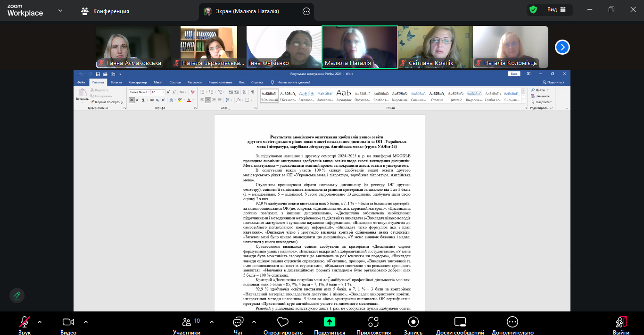This screenshot has width=644, height=335.
Task: Open the Zoom Workplace dropdown chevron
Action: 60,10
